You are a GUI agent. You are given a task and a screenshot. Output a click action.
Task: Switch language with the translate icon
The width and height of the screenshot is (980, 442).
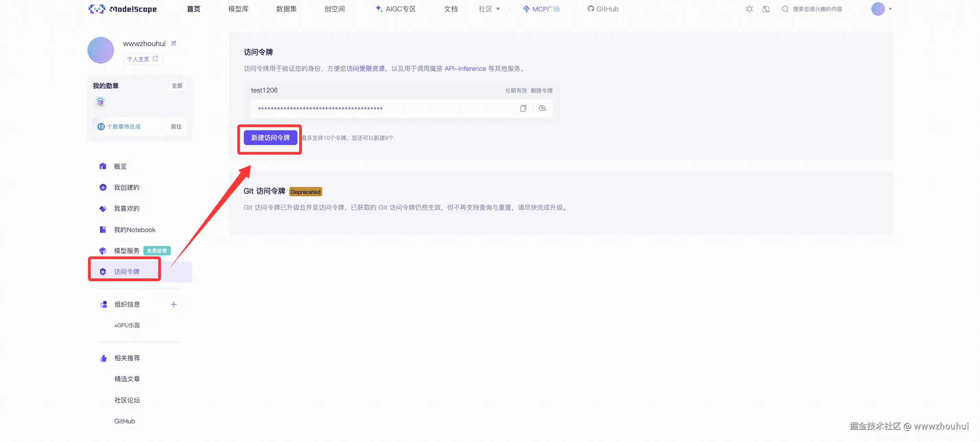tap(766, 9)
